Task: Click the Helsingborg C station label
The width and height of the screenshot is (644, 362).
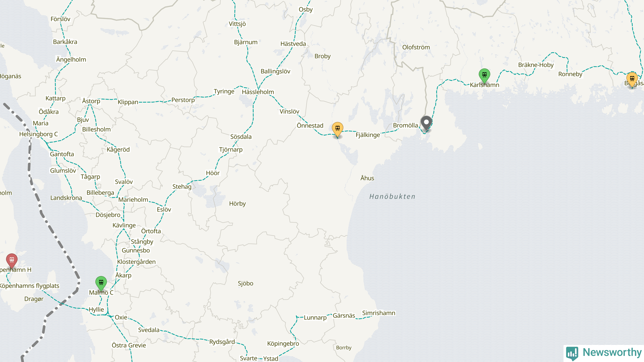Action: click(38, 134)
